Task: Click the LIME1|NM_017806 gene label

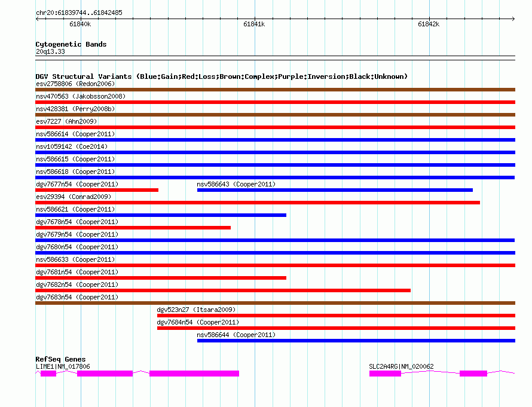Action: (x=63, y=366)
